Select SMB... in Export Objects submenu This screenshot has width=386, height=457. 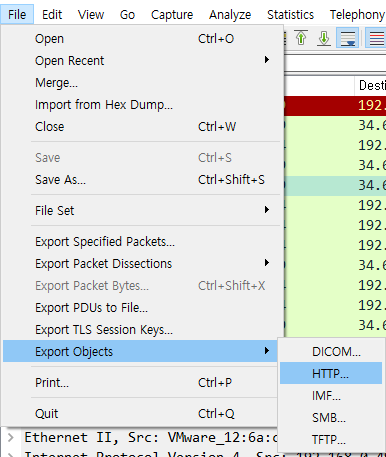(331, 418)
